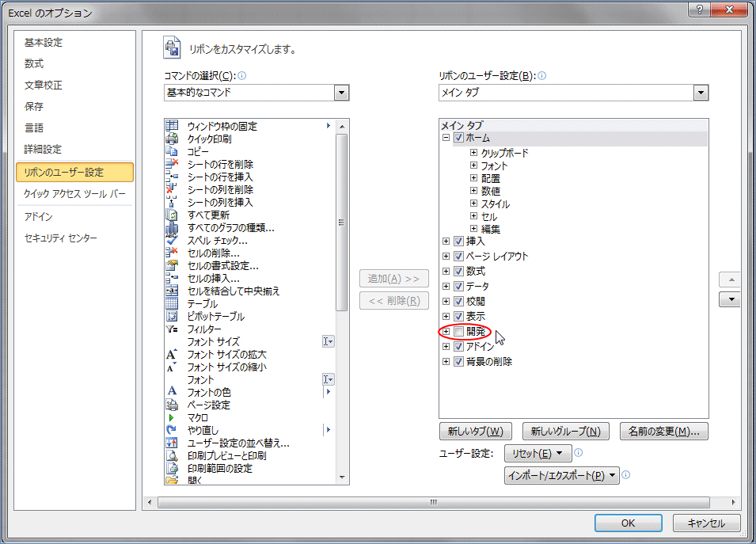Click the フォントの色 icon
Viewport: 756px width, 544px height.
coord(172,392)
